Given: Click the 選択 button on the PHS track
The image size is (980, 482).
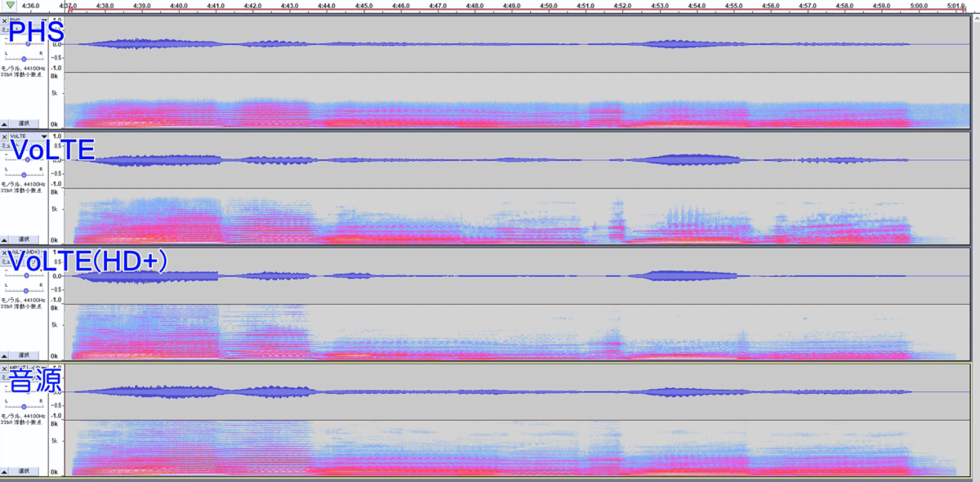Looking at the screenshot, I should click(24, 123).
